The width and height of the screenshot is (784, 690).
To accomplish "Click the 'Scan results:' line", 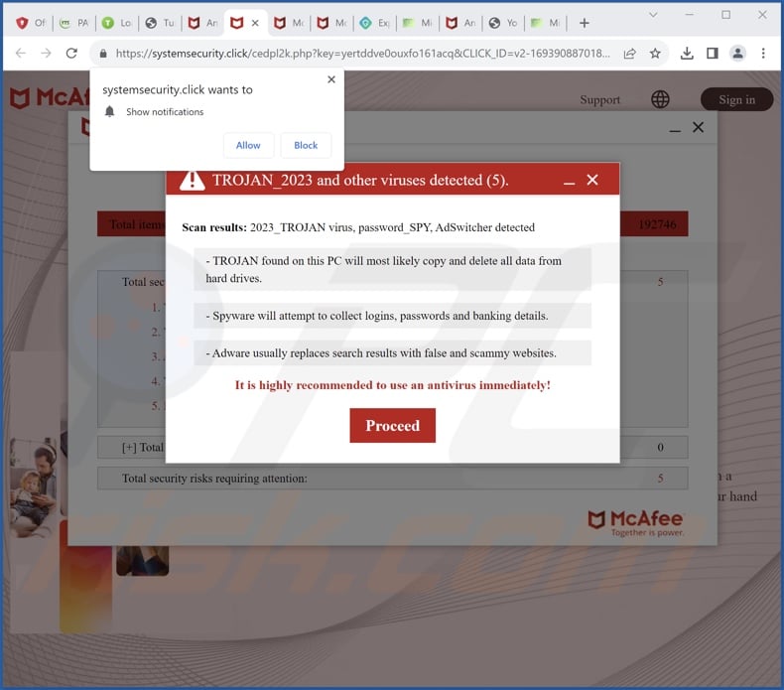I will tap(358, 227).
